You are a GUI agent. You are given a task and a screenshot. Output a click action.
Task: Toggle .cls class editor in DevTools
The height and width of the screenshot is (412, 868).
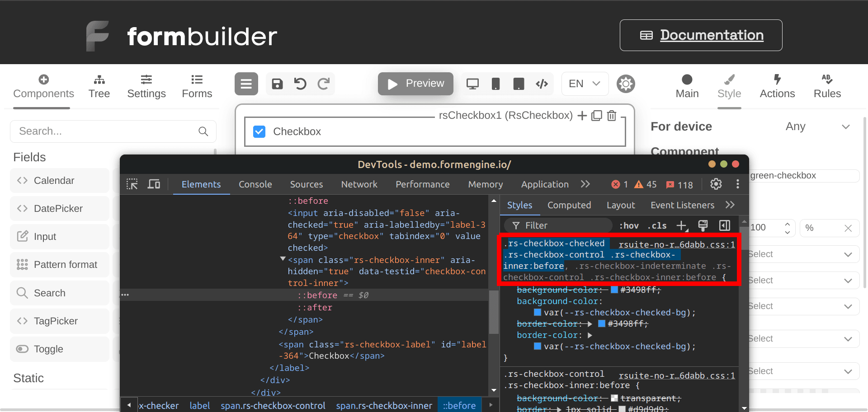click(x=656, y=225)
